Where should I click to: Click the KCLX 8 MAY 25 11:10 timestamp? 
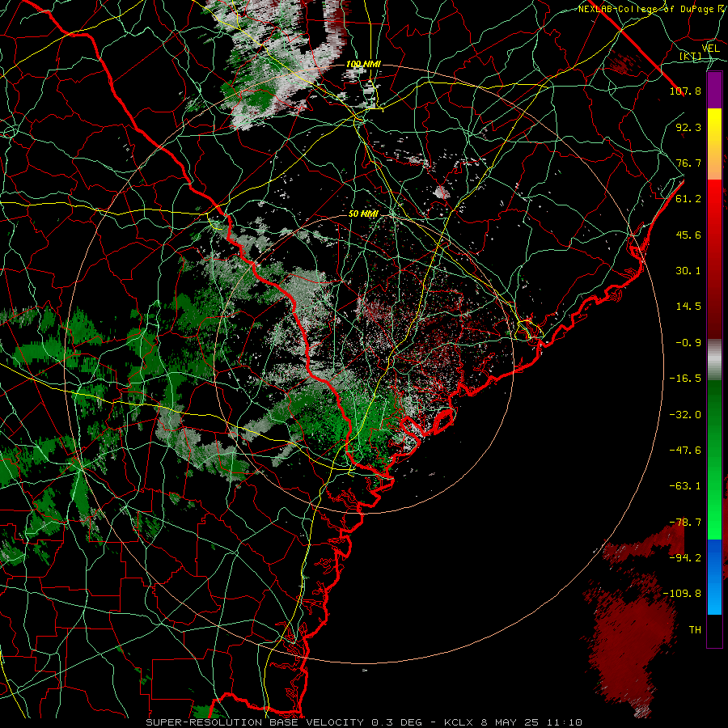coord(513,722)
